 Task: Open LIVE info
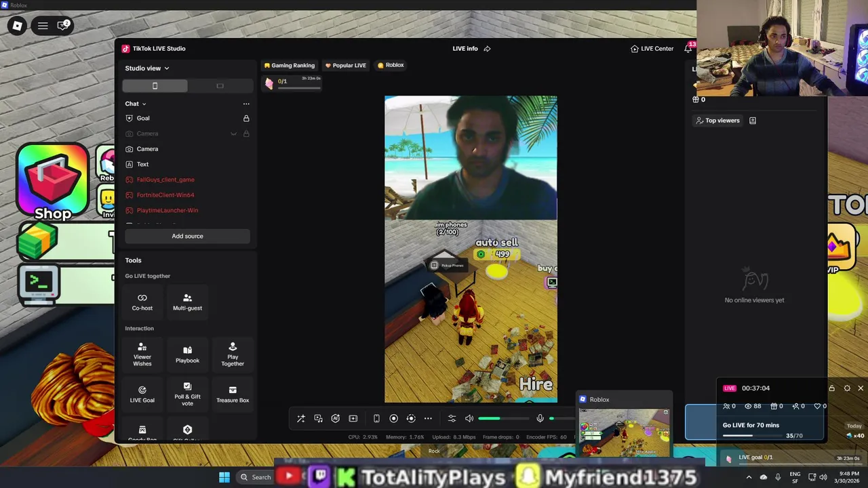(465, 49)
